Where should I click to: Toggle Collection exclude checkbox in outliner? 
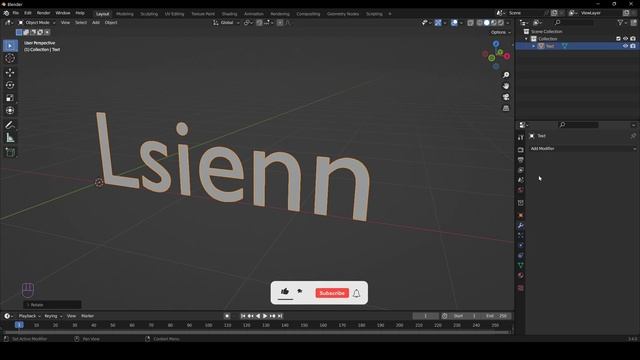tap(618, 39)
